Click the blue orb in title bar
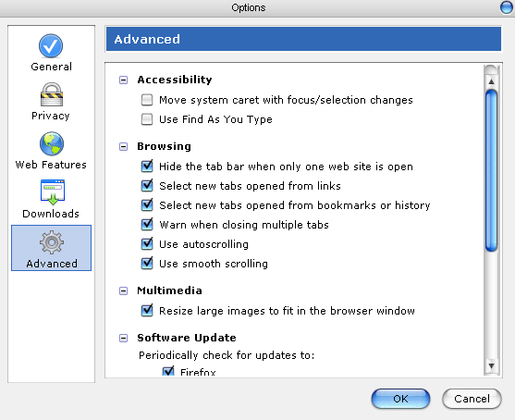515x420 pixels. click(x=507, y=7)
